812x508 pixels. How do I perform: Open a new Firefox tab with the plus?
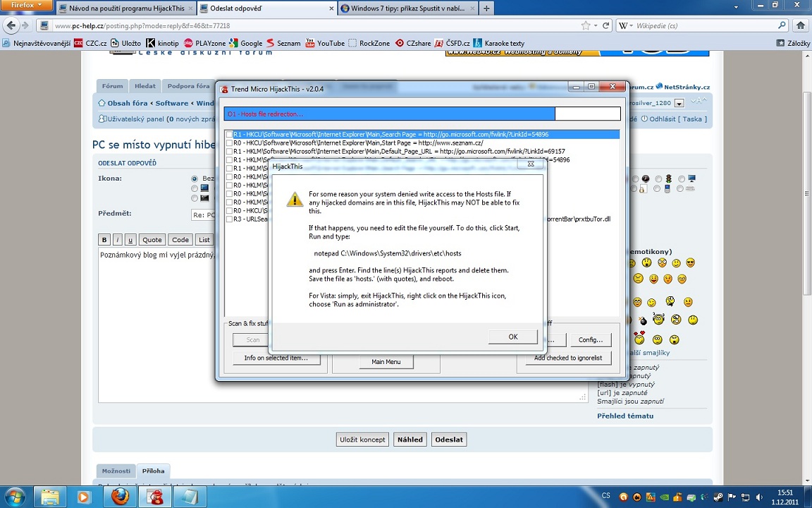[486, 8]
